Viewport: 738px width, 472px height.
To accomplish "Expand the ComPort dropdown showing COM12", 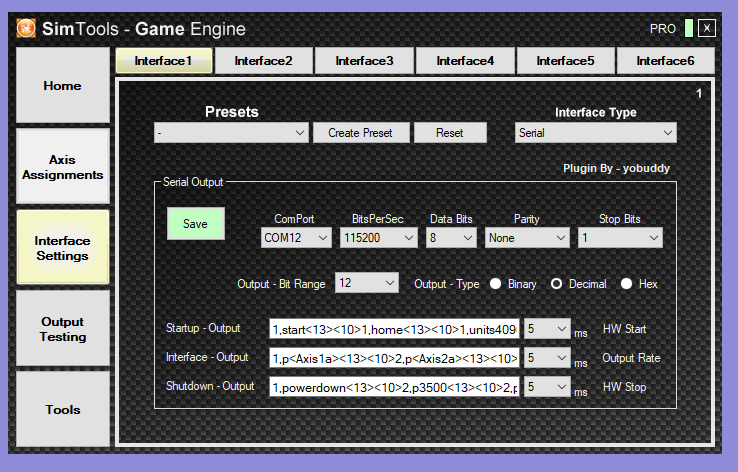I will tap(296, 238).
